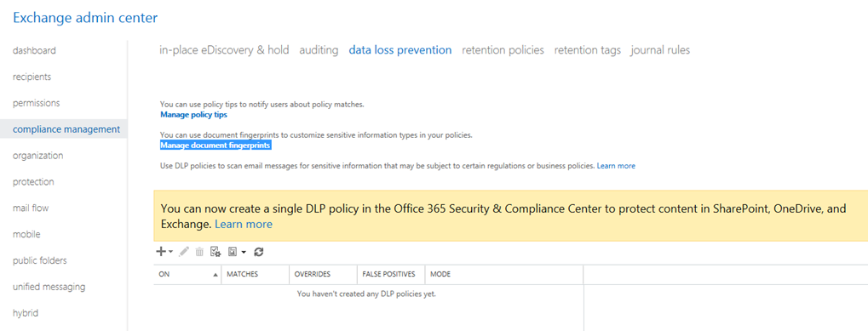Open the retention tags tab
Viewport: 868px width, 331px height.
(588, 49)
